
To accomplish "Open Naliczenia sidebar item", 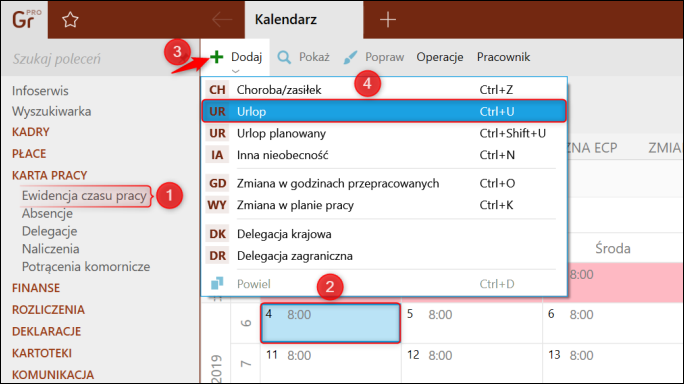I will 51,249.
